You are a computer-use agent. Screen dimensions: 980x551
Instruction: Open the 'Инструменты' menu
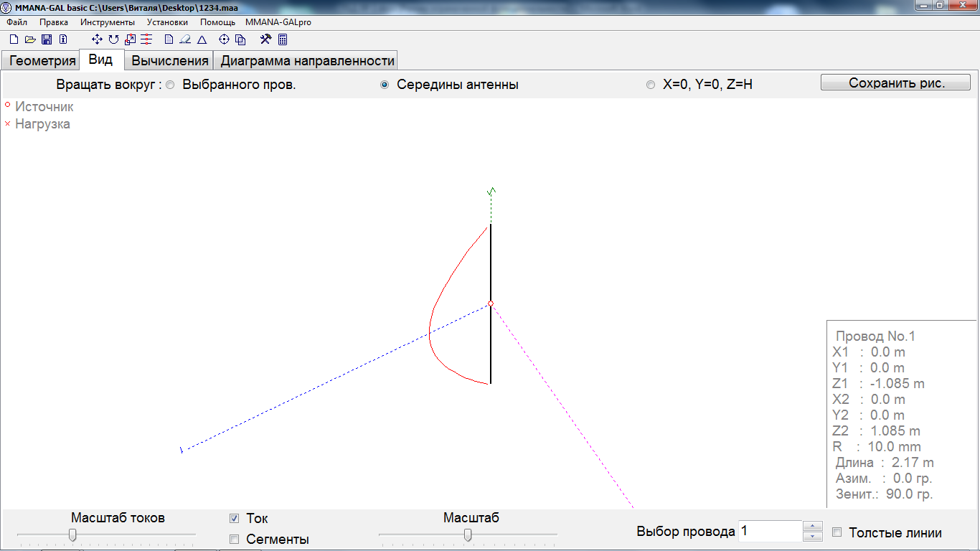point(108,22)
